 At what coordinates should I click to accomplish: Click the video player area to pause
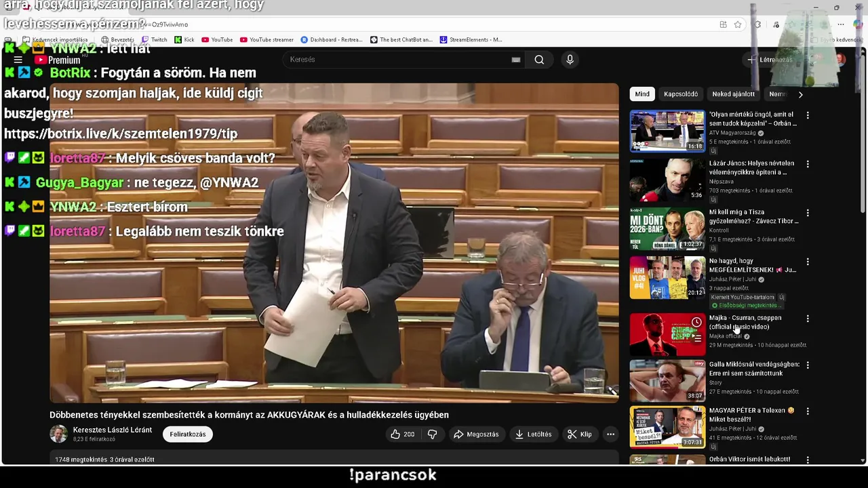pyautogui.click(x=334, y=243)
